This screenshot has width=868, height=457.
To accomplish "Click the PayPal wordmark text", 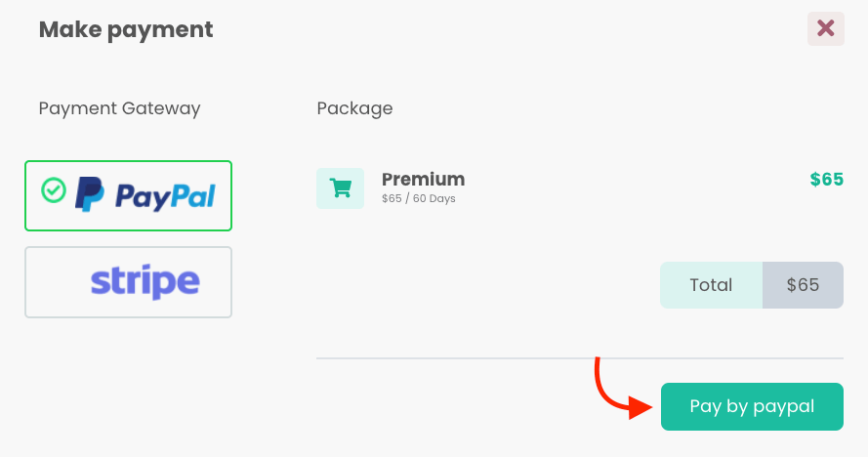I will (165, 197).
